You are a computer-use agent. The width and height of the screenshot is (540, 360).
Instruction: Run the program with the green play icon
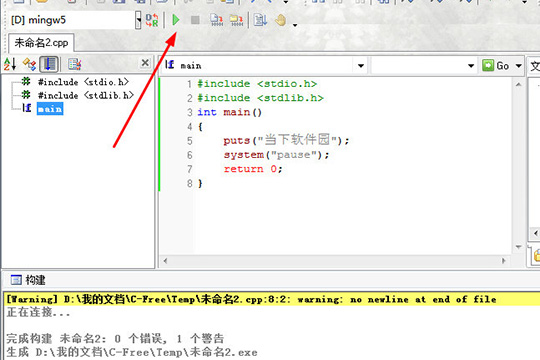(176, 20)
